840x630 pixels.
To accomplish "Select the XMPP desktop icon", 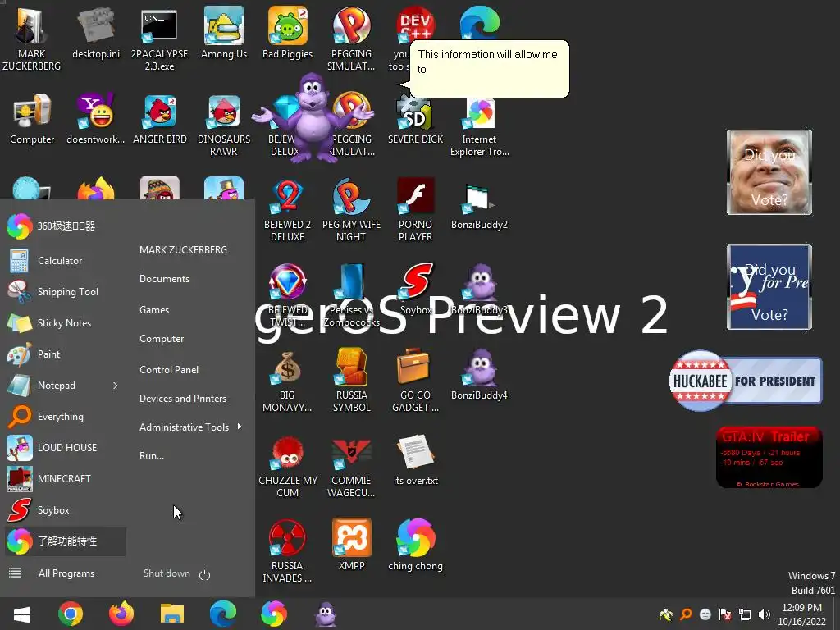I will [x=351, y=545].
